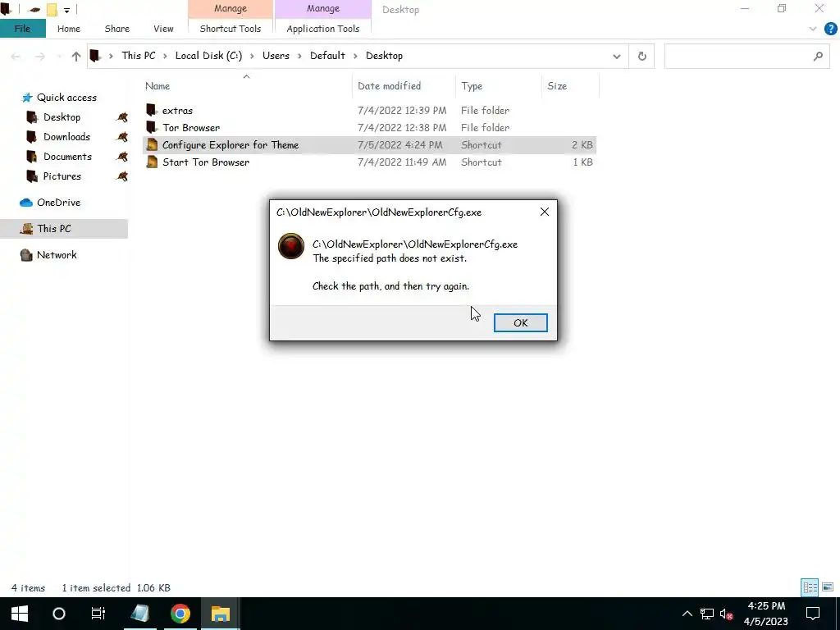Screen dimensions: 840x630
Task: Open the File ribbon tab
Action: tap(22, 29)
